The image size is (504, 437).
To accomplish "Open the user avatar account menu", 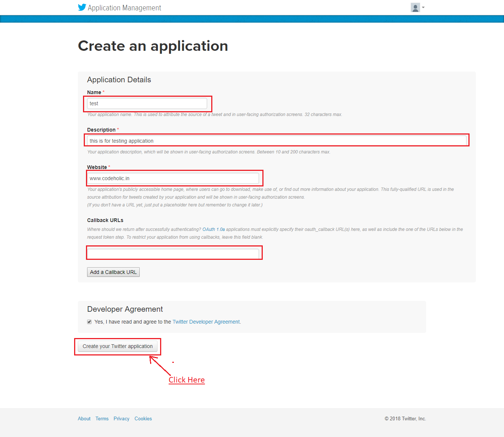I will click(x=418, y=7).
